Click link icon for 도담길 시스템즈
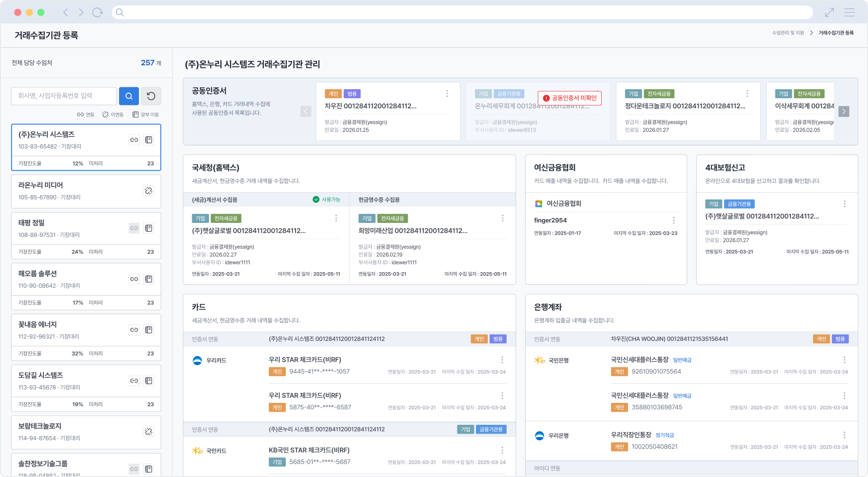This screenshot has width=868, height=477. tap(134, 380)
